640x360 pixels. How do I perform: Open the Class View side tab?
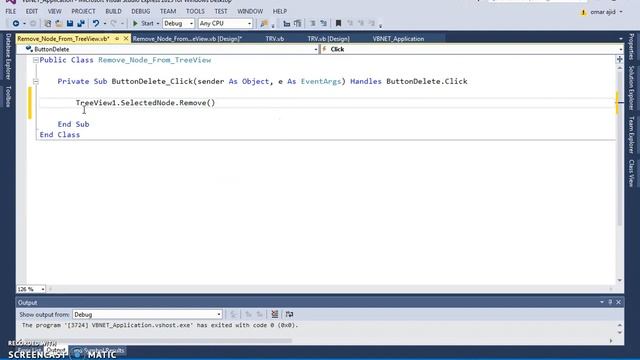pos(631,173)
